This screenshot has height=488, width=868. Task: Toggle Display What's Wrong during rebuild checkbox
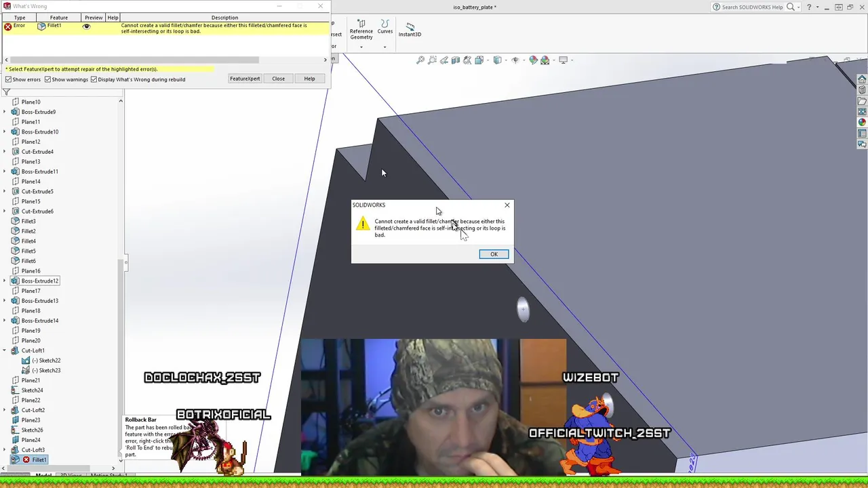[x=94, y=79]
